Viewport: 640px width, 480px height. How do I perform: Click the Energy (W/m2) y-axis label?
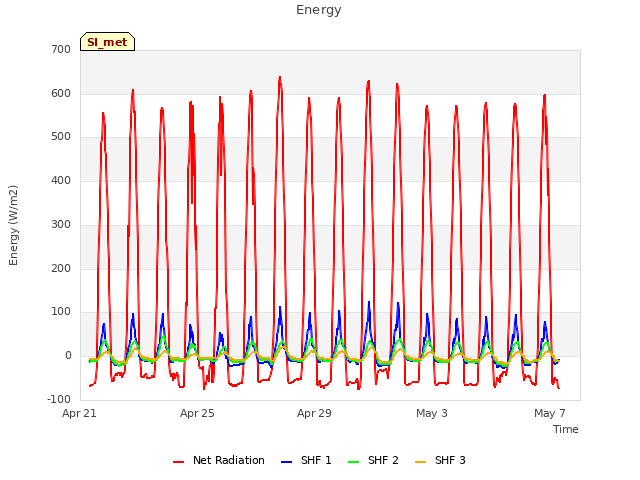coord(13,225)
